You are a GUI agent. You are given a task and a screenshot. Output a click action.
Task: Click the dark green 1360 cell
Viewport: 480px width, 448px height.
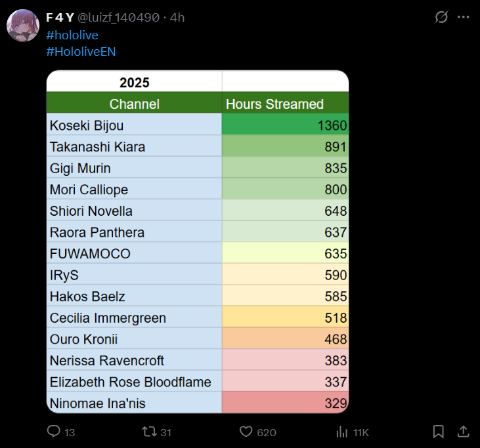(x=285, y=125)
